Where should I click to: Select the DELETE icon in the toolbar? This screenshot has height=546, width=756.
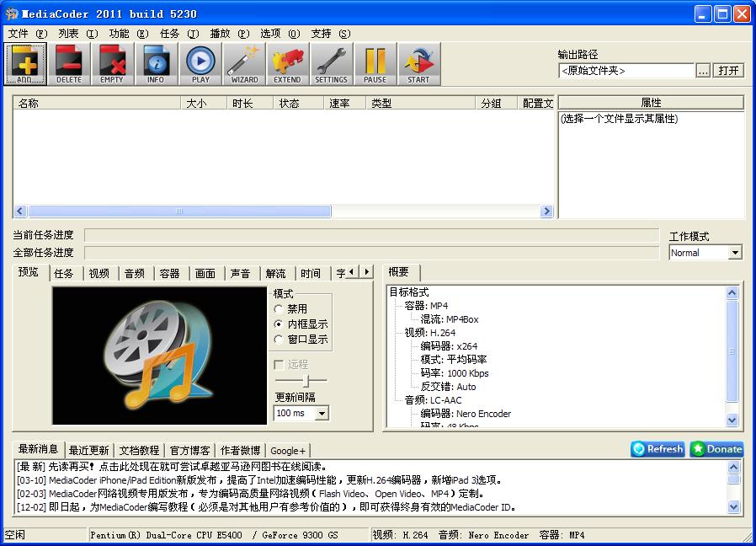69,63
